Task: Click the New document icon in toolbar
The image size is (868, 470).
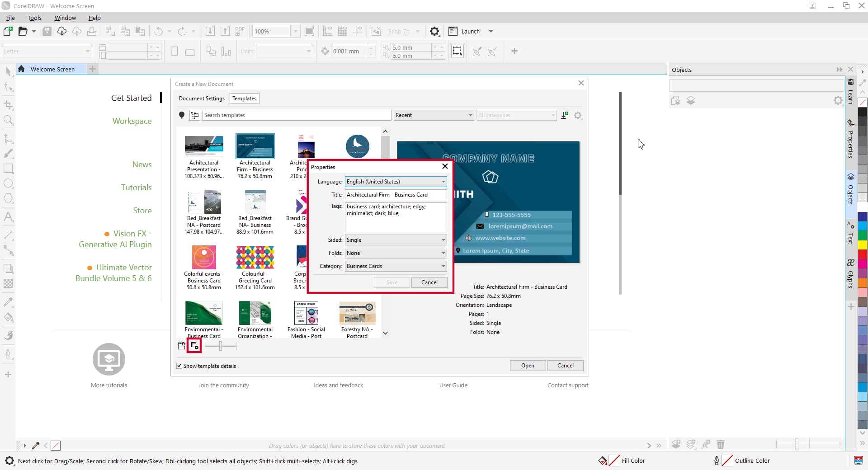Action: (8, 31)
